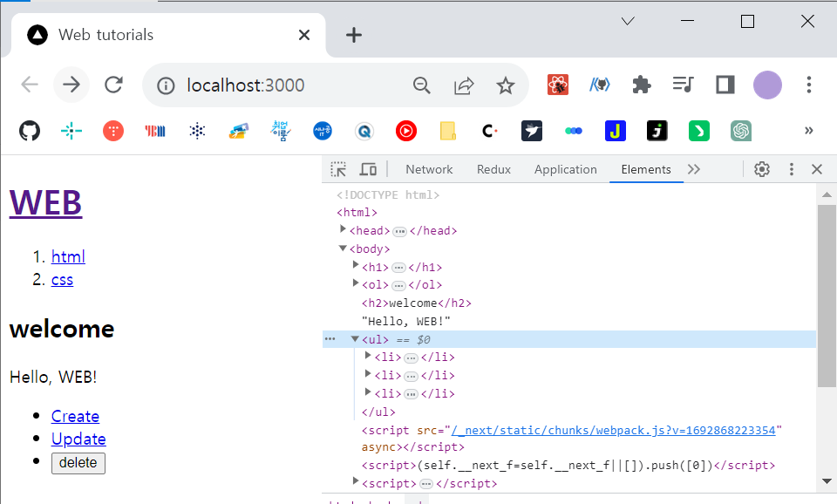Open the dark bird icon bookmark

tap(532, 131)
